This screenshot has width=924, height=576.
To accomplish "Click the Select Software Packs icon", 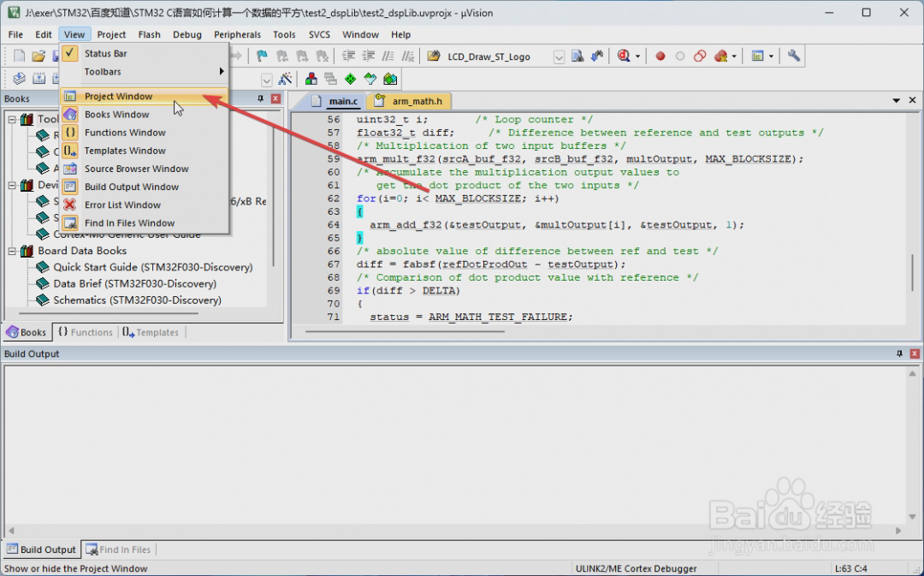I will click(x=370, y=79).
